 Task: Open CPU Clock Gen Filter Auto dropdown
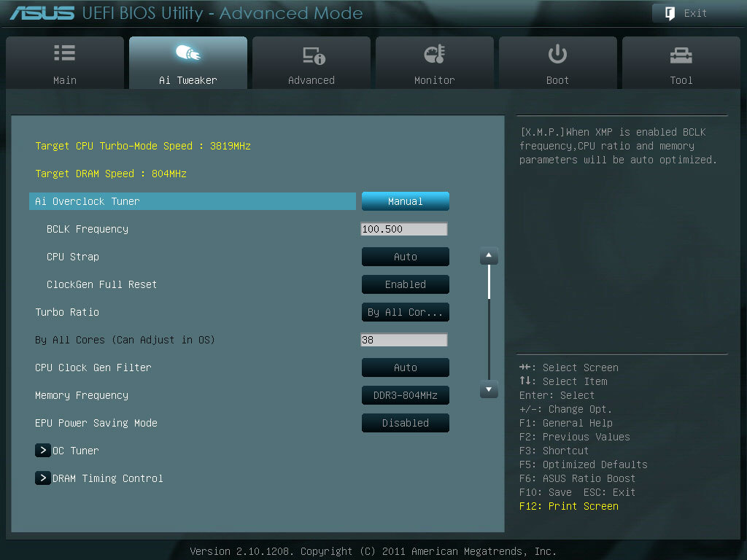[406, 367]
